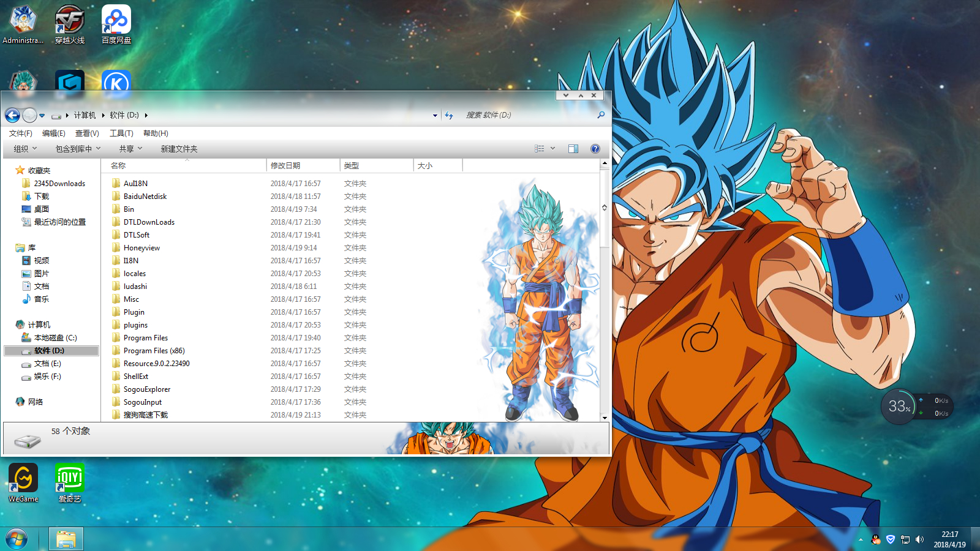This screenshot has height=551, width=980.
Task: Open the Administrator desktop icon
Action: 23,24
